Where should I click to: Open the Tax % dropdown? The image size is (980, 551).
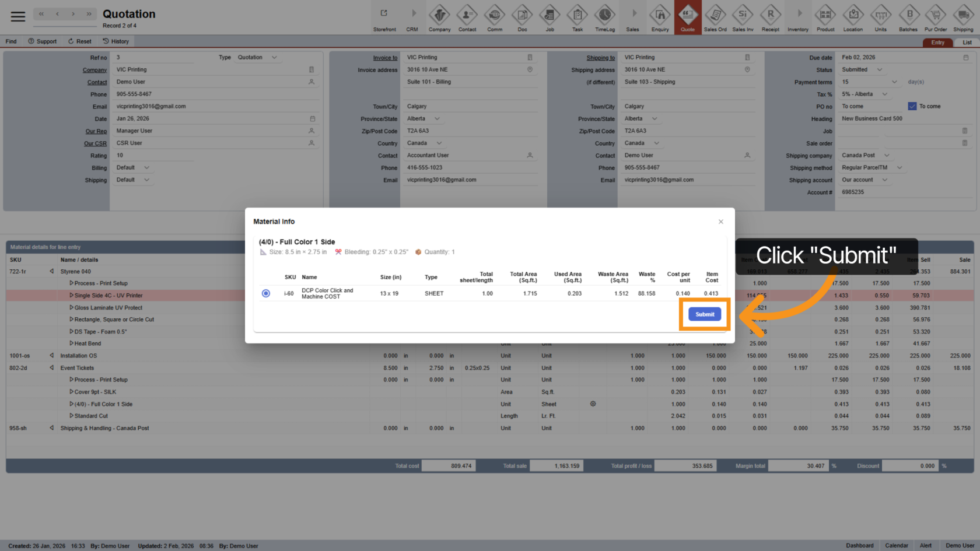[885, 94]
